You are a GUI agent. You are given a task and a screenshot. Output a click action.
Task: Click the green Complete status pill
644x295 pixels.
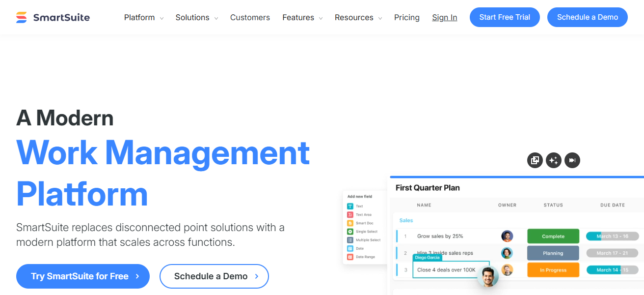coord(553,236)
